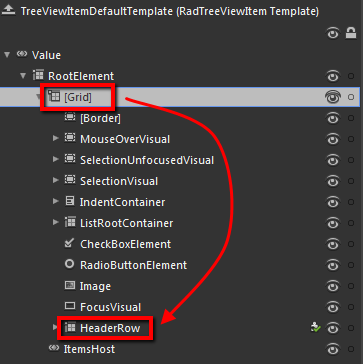Click the eye column header icon
The width and height of the screenshot is (363, 364).
pos(333,33)
